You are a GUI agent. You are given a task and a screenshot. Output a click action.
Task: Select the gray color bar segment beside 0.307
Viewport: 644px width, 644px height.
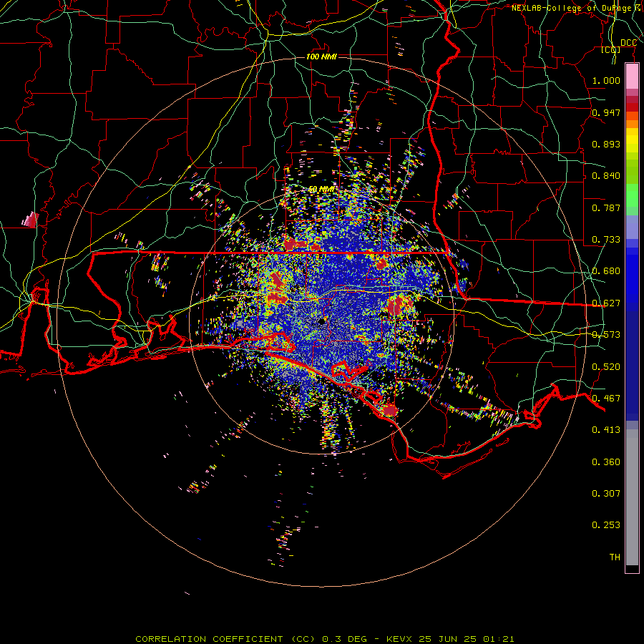click(632, 497)
